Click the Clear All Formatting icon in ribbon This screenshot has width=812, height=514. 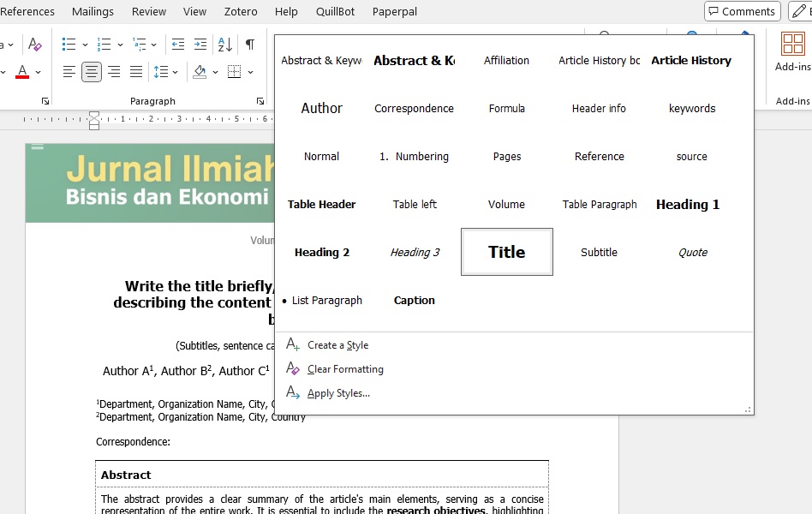[x=35, y=44]
